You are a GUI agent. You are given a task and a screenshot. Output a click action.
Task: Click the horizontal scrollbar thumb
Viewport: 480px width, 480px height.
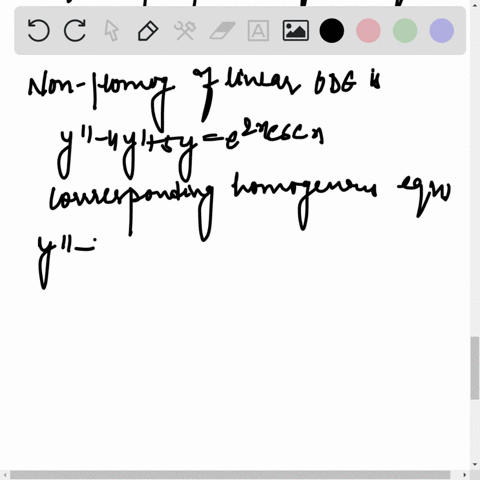[x=230, y=475]
